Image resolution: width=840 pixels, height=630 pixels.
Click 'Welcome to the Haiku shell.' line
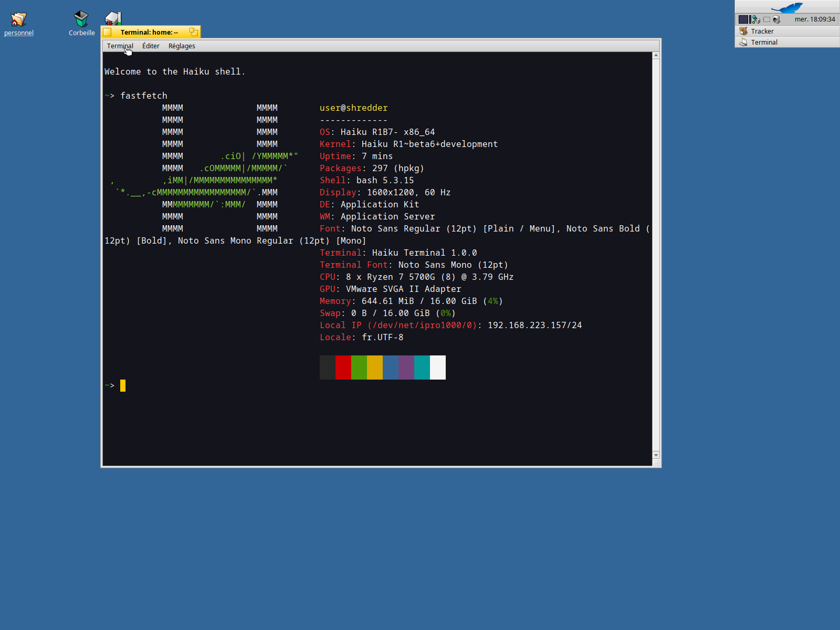pos(175,71)
